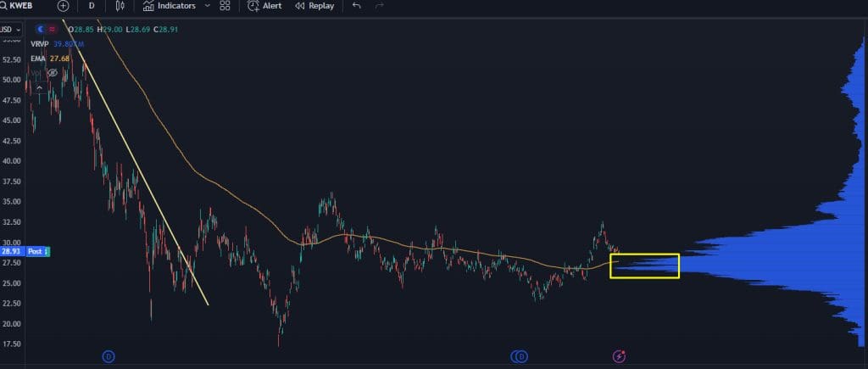Undo the last chart action
This screenshot has width=868, height=369.
pyautogui.click(x=357, y=6)
